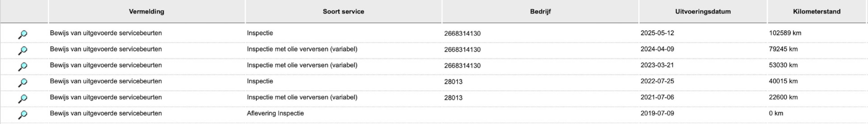
Task: Open the Aflevering Inspectie record magnifier
Action: [x=23, y=115]
